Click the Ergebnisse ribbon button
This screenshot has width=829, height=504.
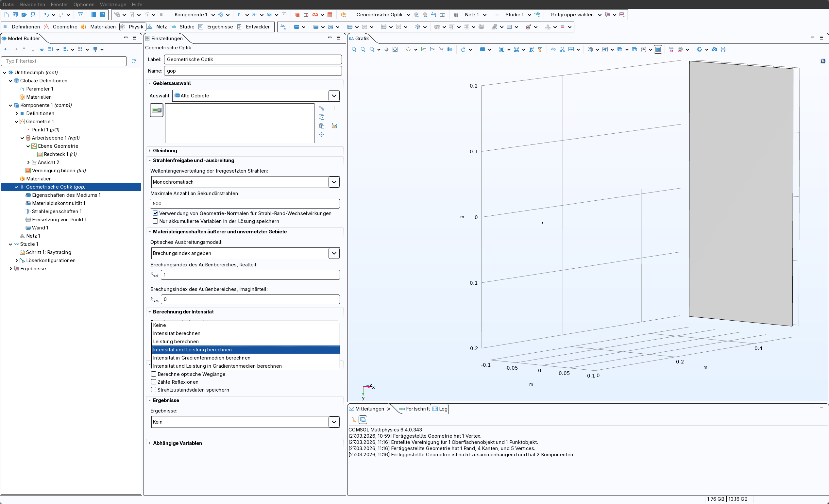pyautogui.click(x=220, y=26)
